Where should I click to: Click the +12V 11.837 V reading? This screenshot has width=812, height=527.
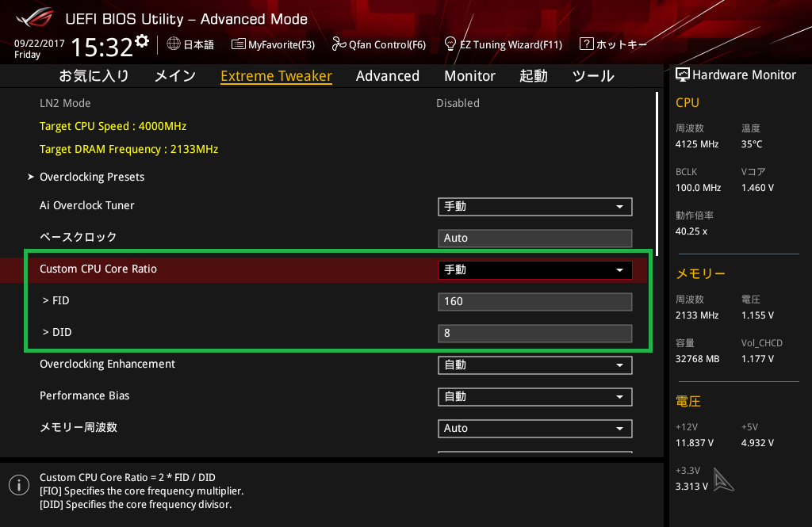pos(695,443)
